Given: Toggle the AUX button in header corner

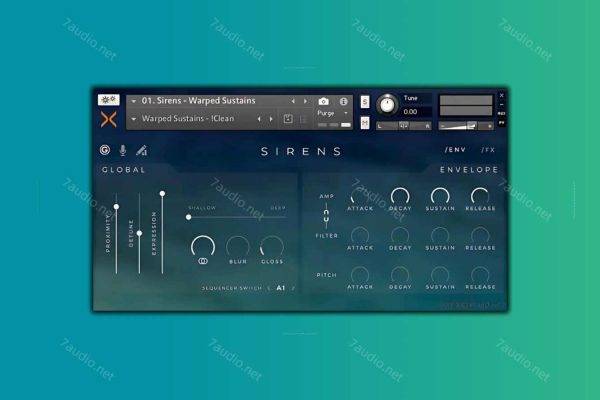Looking at the screenshot, I should pos(501,113).
